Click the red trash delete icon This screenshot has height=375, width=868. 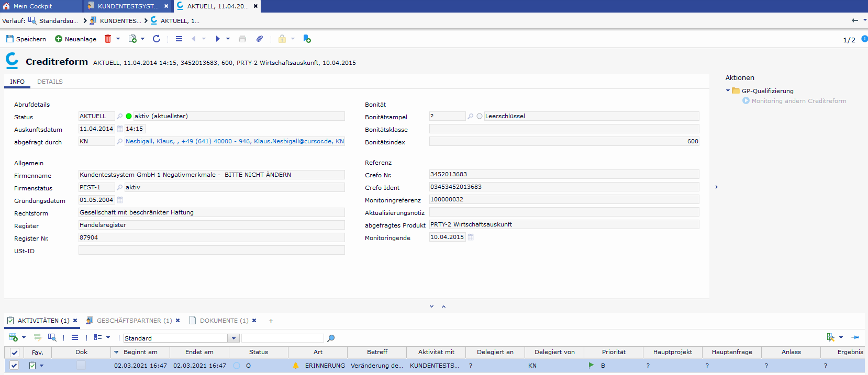click(x=108, y=39)
